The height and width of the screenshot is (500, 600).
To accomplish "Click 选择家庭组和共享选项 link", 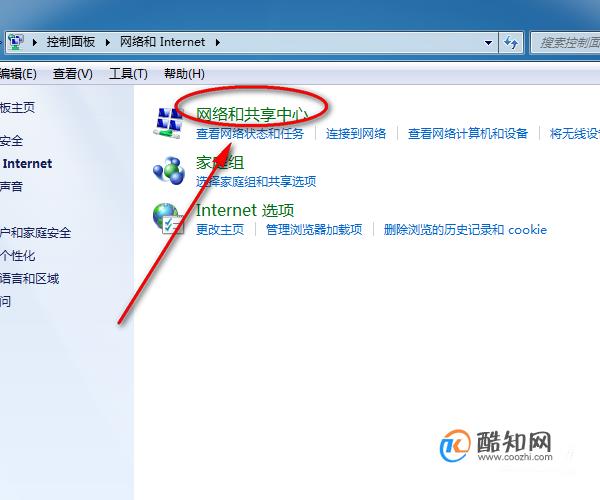I will 256,181.
